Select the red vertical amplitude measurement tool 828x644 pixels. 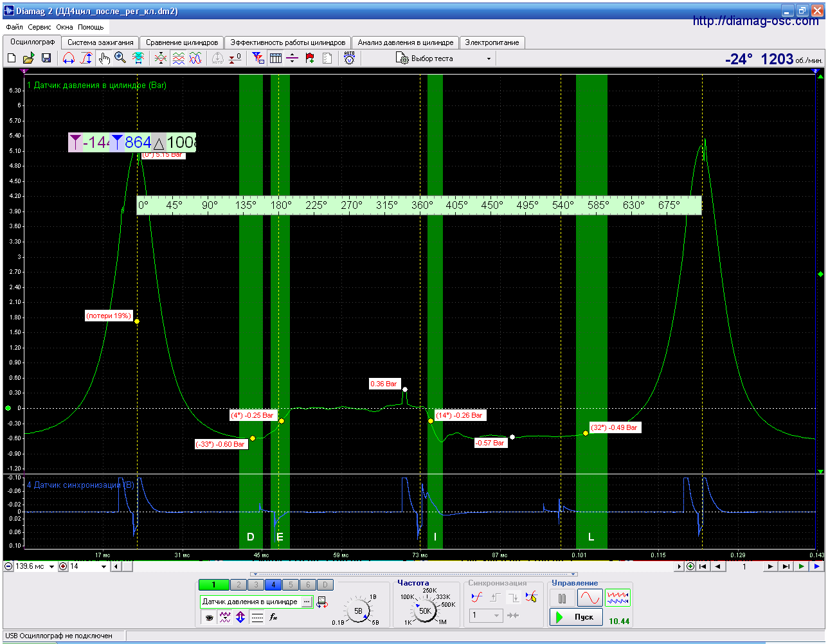coord(86,58)
